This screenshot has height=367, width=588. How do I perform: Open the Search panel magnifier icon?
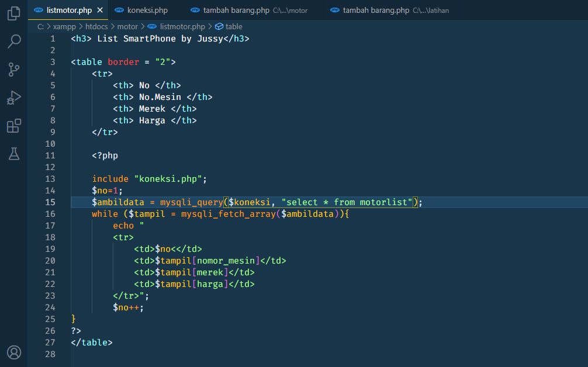coord(13,41)
